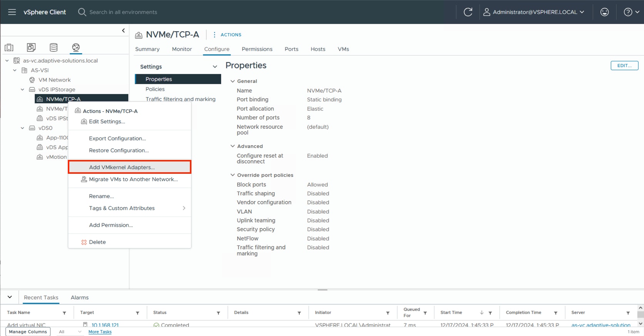Switch to the Alarms tab
This screenshot has height=336, width=644.
(80, 297)
